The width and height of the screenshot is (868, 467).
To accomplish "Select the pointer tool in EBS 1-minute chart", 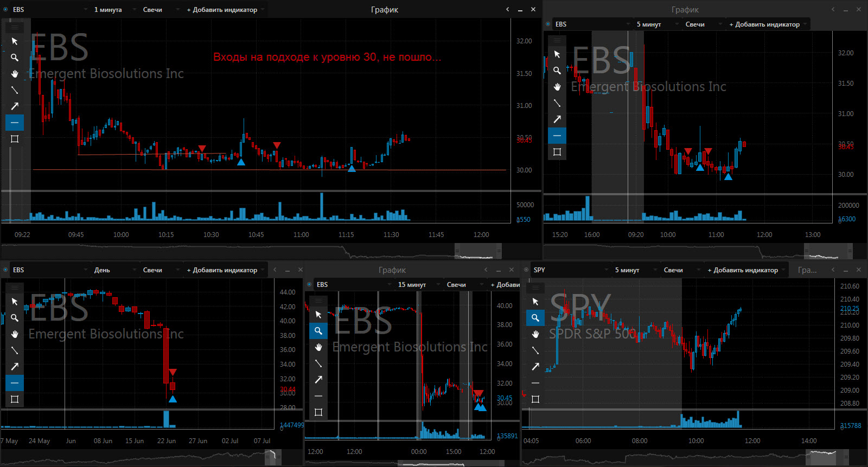I will point(15,41).
